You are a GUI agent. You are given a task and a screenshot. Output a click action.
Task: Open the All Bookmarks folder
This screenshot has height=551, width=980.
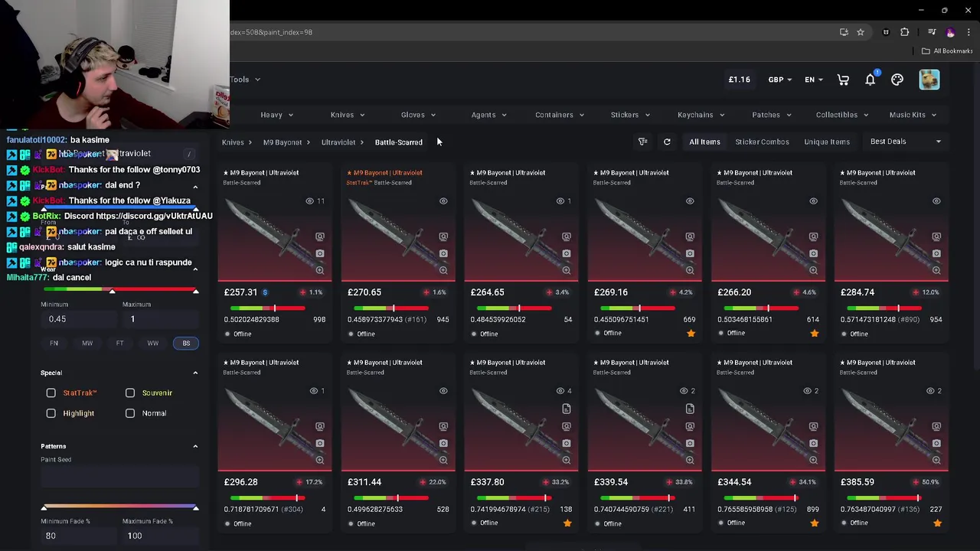947,51
